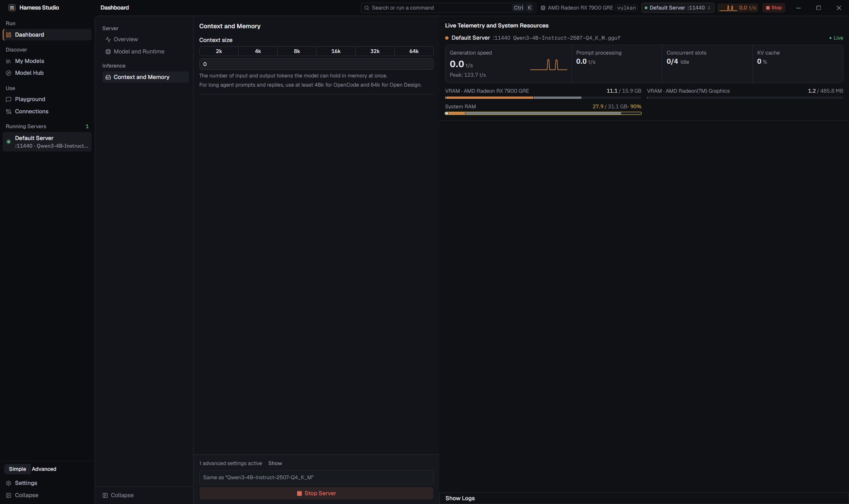This screenshot has height=504, width=849.
Task: Click the context size value input field
Action: tap(316, 64)
